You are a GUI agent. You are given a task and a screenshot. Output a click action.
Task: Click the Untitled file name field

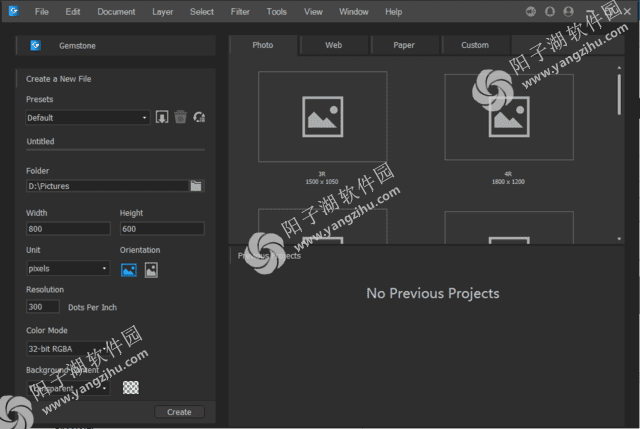(116, 142)
